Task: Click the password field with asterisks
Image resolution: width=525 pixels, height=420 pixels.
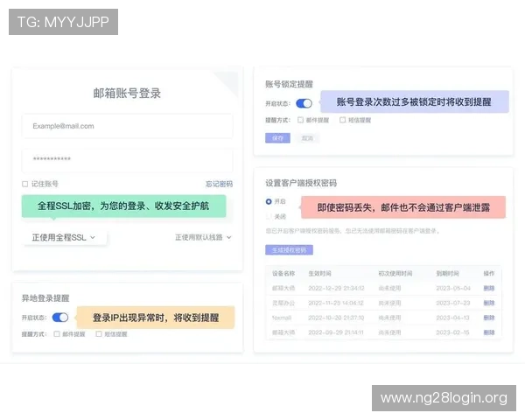Action: 127,160
